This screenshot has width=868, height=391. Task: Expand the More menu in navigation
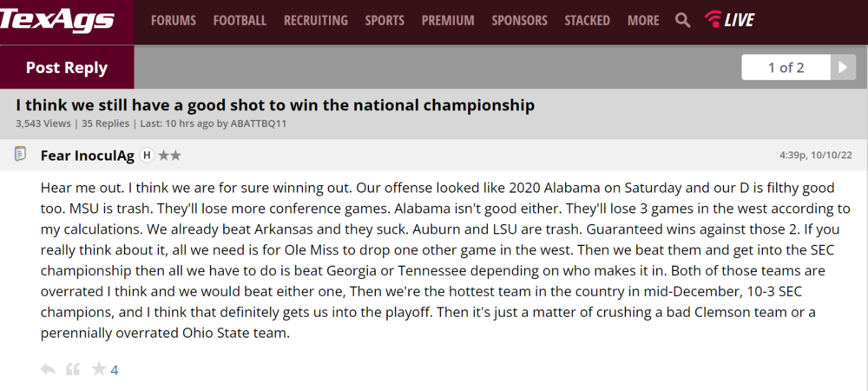tap(643, 20)
